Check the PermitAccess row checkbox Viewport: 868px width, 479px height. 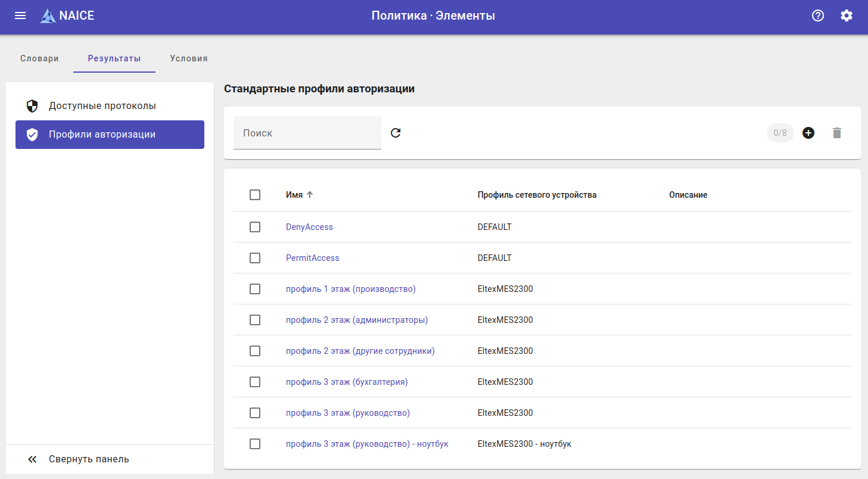[255, 258]
